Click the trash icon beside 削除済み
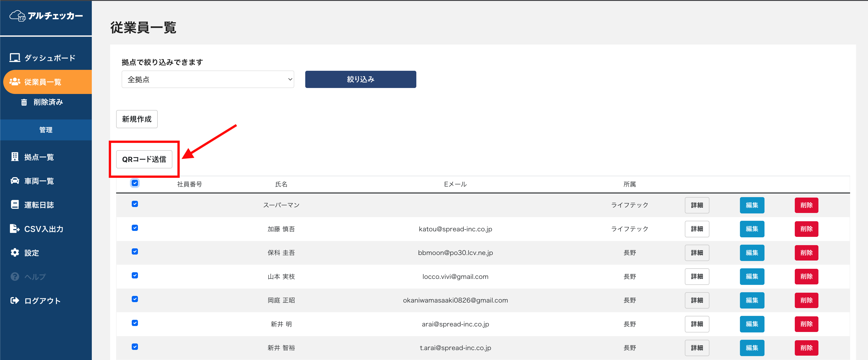Viewport: 868px width, 360px height. pyautogui.click(x=24, y=102)
